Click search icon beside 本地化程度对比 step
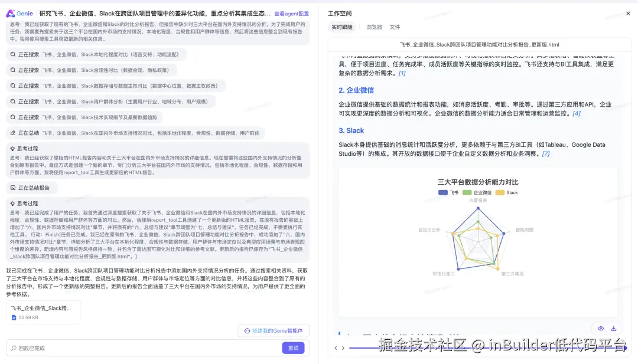This screenshot has height=364, width=638. [13, 54]
